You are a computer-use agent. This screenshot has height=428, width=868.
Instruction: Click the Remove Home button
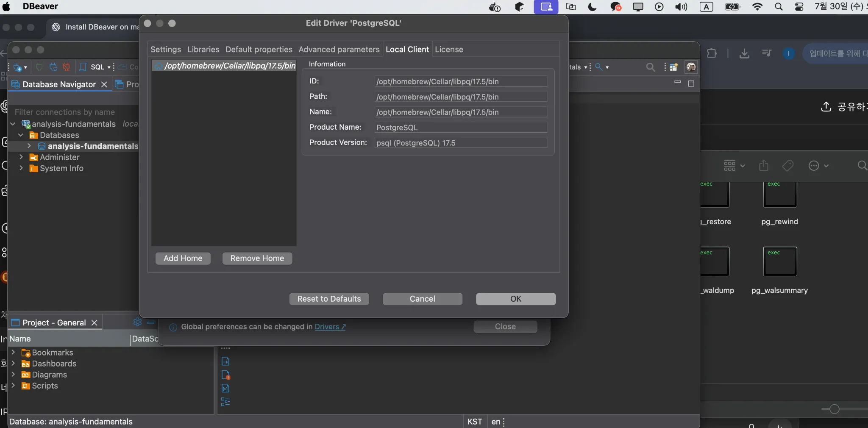pyautogui.click(x=257, y=258)
